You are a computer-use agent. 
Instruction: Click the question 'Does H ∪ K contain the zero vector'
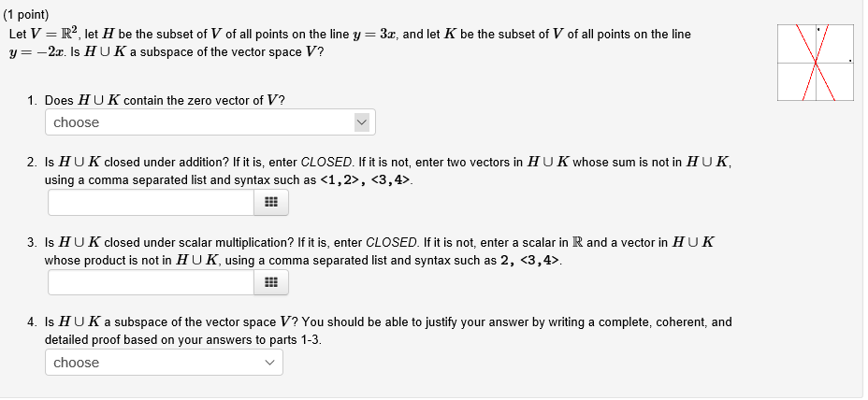click(165, 101)
